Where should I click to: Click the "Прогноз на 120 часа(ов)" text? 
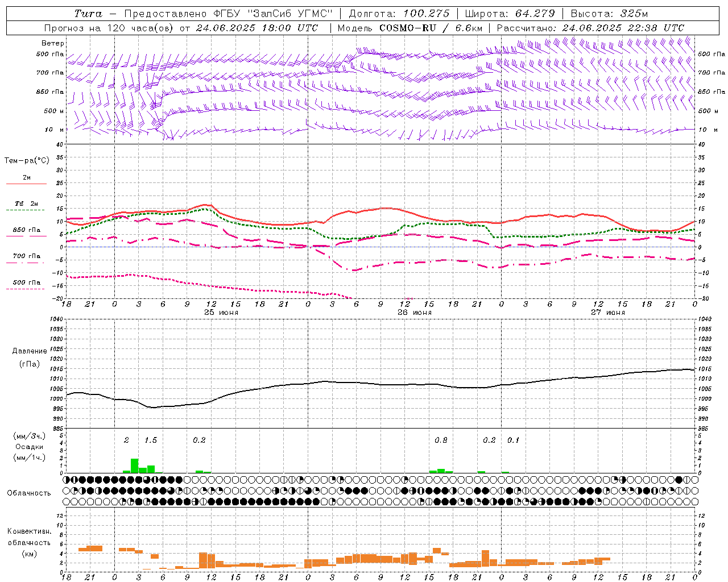point(110,28)
